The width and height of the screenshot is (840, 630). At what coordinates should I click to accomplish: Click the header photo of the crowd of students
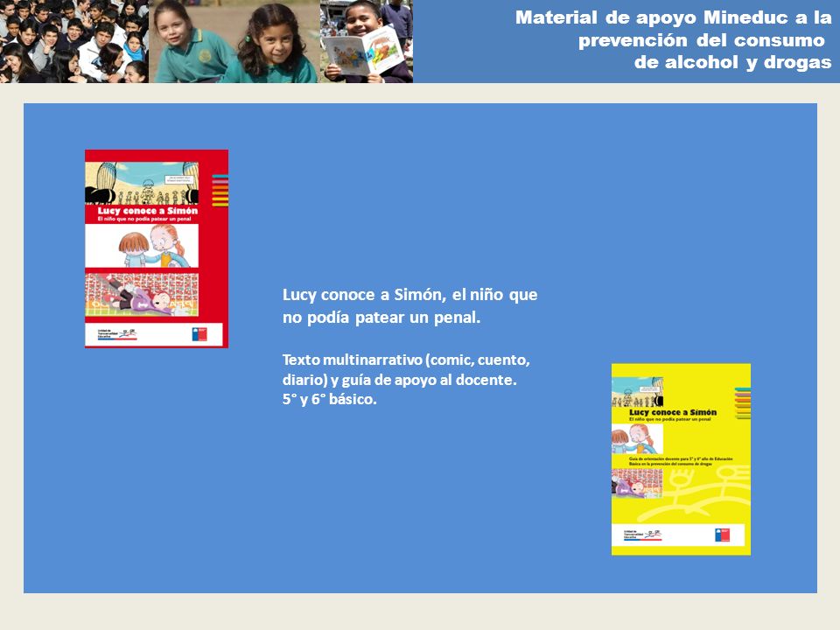click(73, 41)
